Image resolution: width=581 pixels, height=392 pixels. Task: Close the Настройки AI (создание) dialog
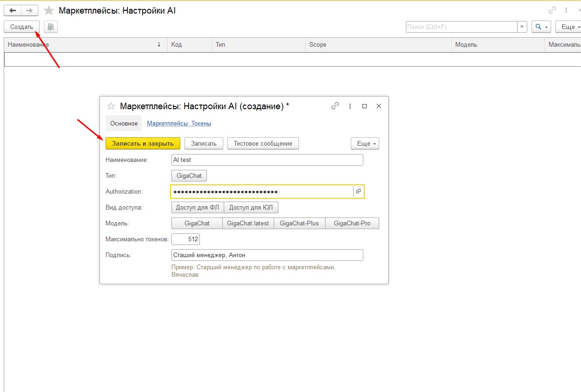(379, 106)
